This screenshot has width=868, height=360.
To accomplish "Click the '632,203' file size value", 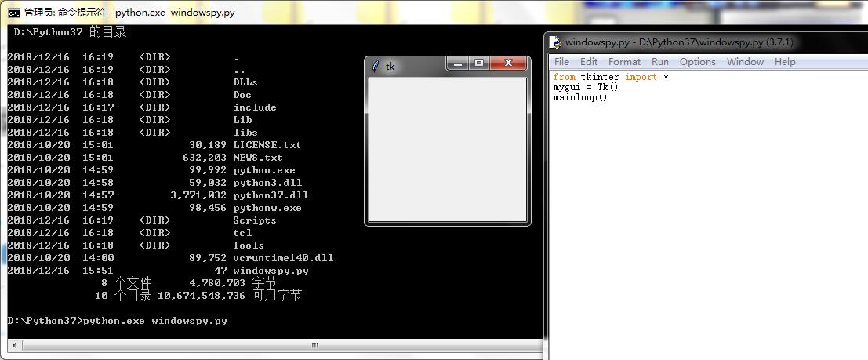I will 205,158.
